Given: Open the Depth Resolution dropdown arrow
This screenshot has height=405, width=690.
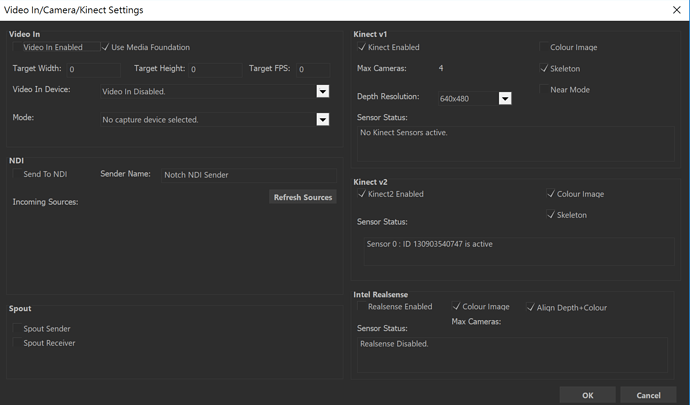Looking at the screenshot, I should click(505, 98).
